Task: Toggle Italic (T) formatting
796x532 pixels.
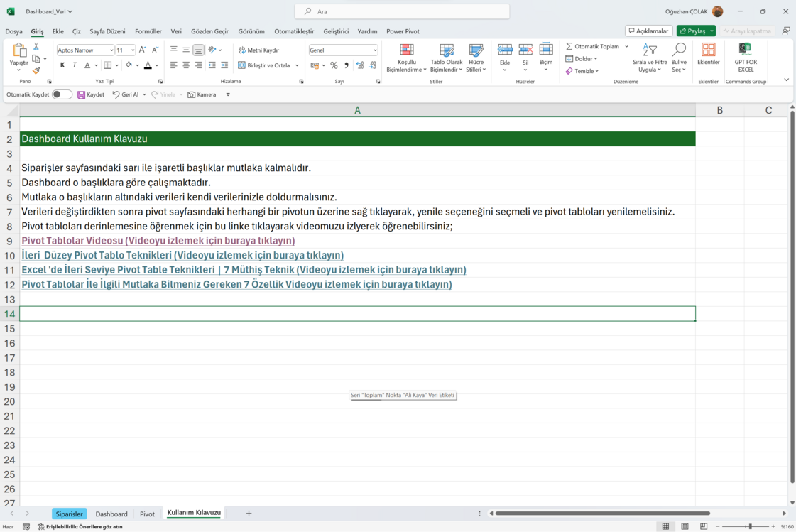Action: pos(75,65)
